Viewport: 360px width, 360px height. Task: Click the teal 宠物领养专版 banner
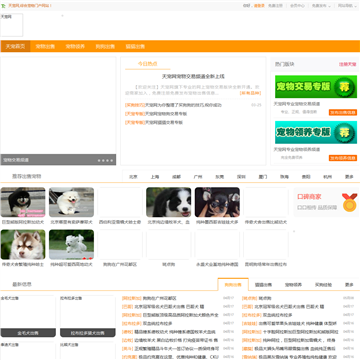pyautogui.click(x=316, y=132)
